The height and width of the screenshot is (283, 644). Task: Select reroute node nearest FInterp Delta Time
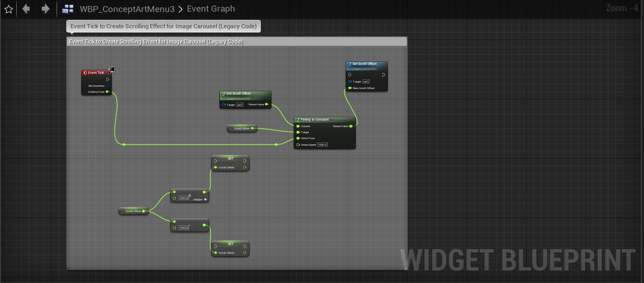click(276, 144)
